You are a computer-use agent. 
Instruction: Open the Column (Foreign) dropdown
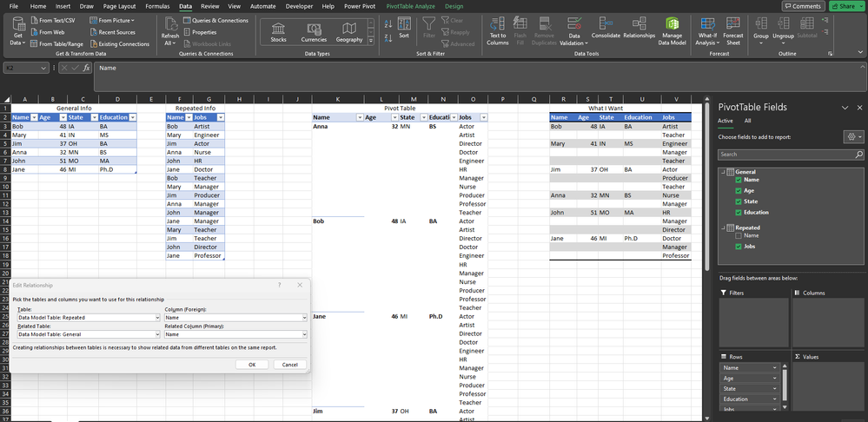tap(304, 318)
